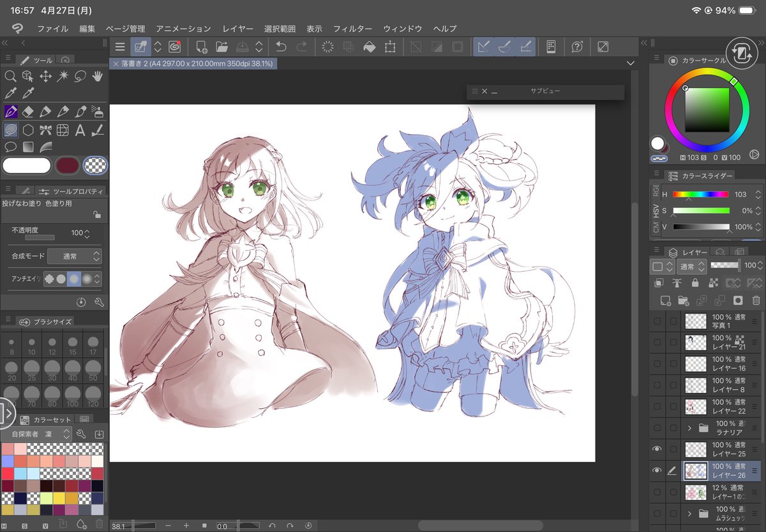The image size is (766, 532).
Task: Open the 合成モード dropdown
Action: (75, 256)
